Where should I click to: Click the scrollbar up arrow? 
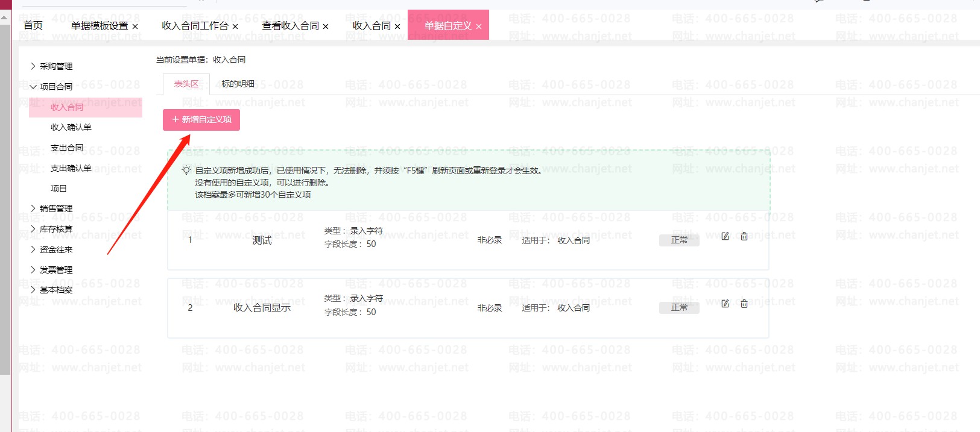coord(5,17)
